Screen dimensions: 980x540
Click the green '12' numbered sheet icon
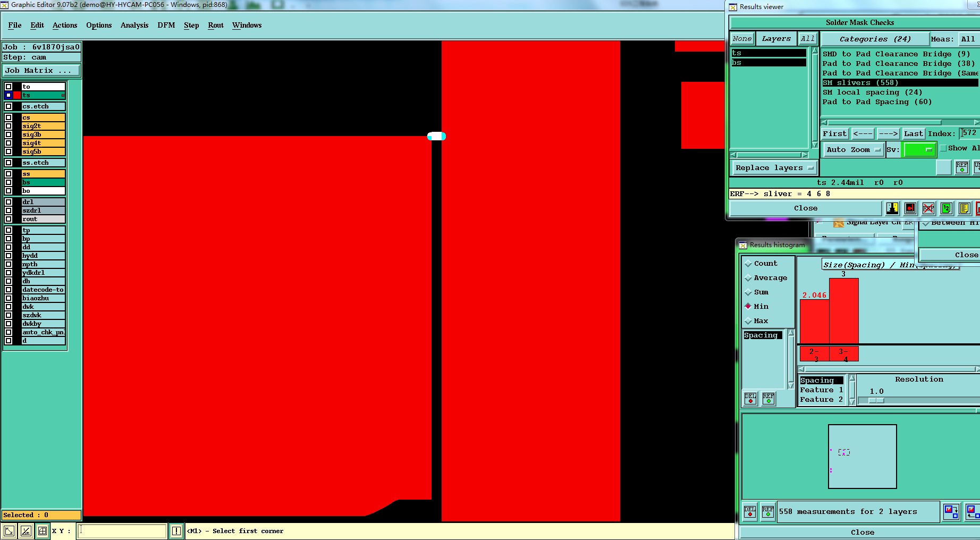[x=946, y=208]
